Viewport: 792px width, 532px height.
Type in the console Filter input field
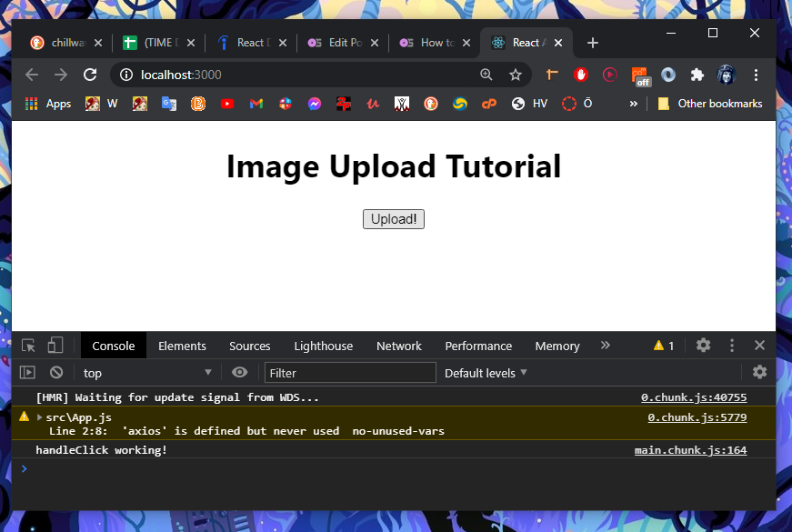click(x=350, y=372)
